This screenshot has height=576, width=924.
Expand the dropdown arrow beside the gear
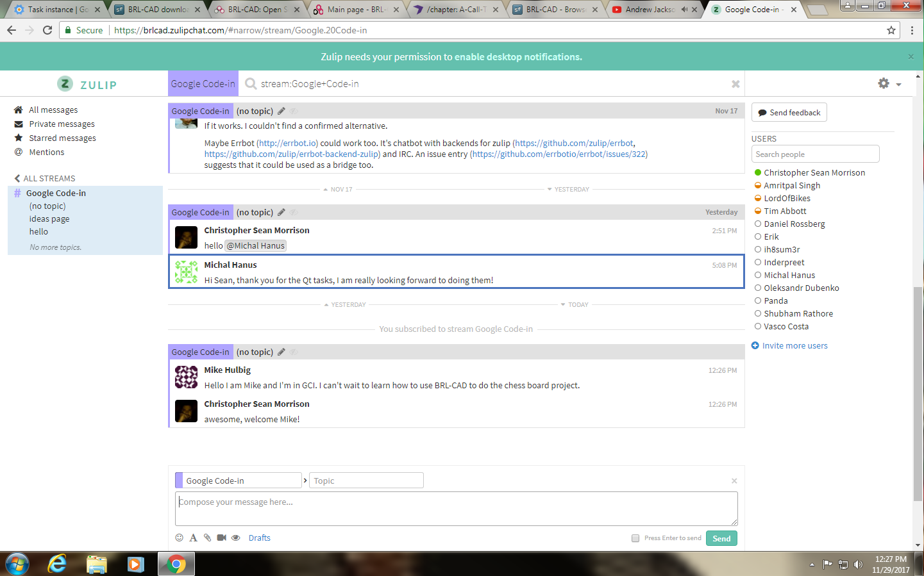coord(898,85)
